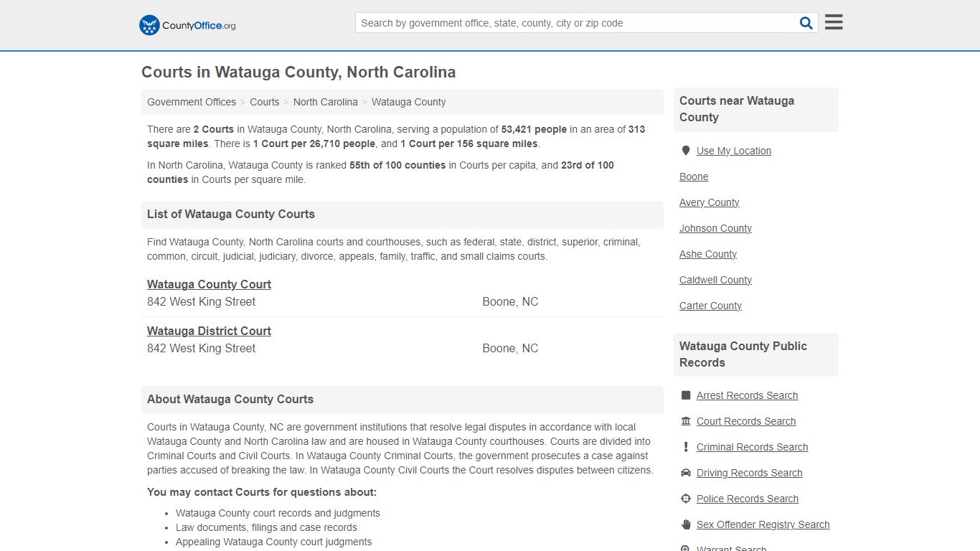Go to Government Offices breadcrumb
The width and height of the screenshot is (980, 551).
[192, 102]
